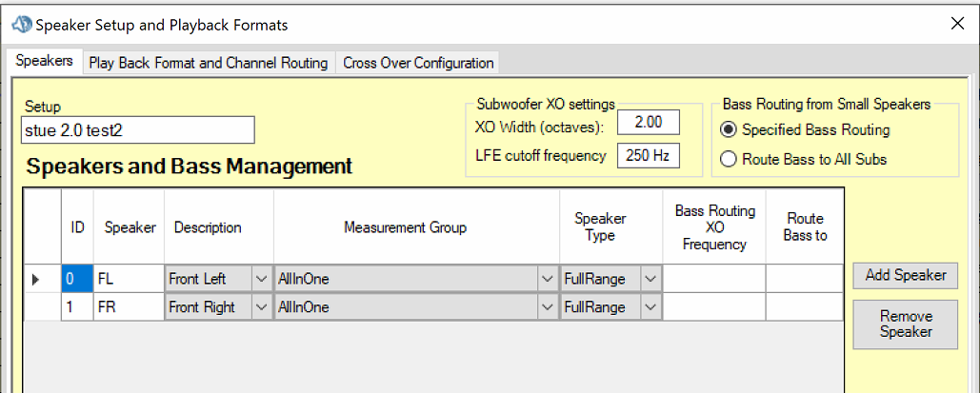Image resolution: width=980 pixels, height=393 pixels.
Task: Open FL Speaker Type FullRange dropdown
Action: [x=650, y=279]
